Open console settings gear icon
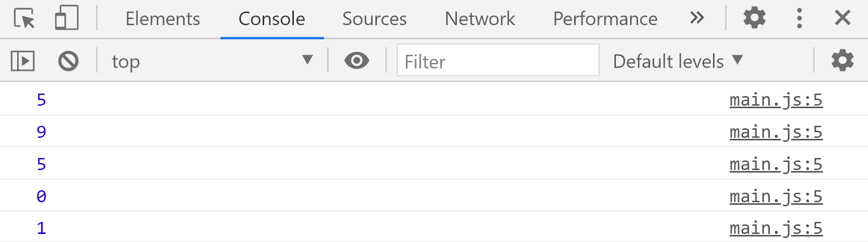 point(842,61)
